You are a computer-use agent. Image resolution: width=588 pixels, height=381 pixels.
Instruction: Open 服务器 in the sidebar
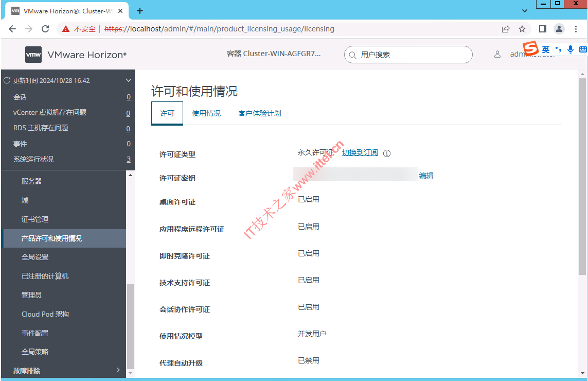click(x=31, y=181)
